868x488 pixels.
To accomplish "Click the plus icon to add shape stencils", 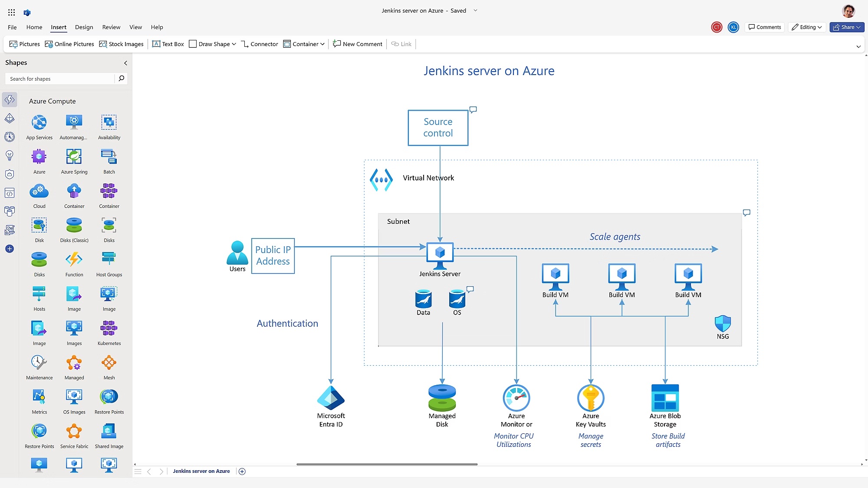I will pos(10,249).
